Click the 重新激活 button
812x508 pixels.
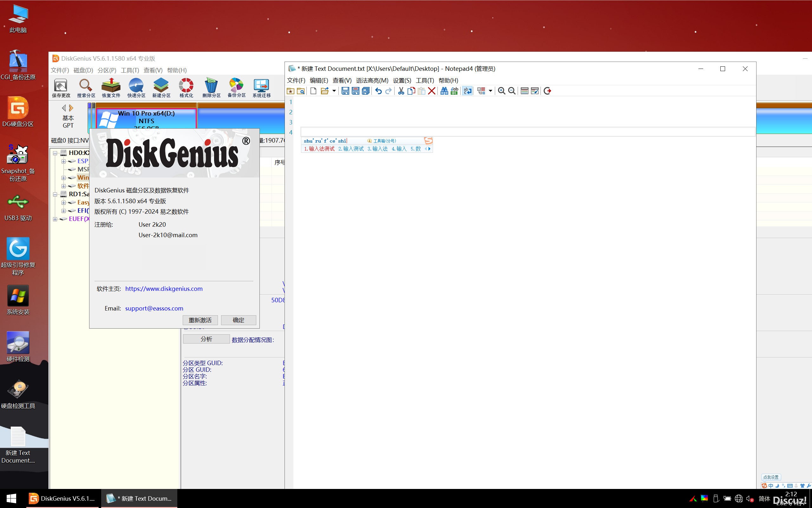click(200, 320)
